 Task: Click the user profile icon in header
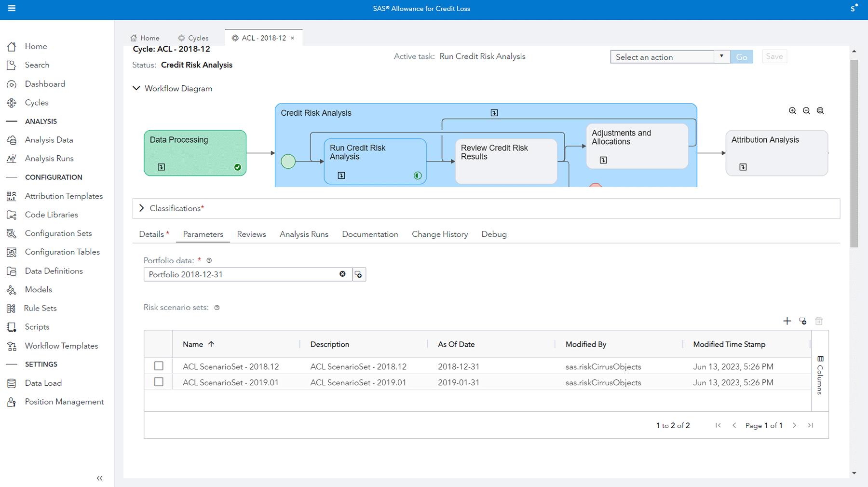tap(854, 8)
